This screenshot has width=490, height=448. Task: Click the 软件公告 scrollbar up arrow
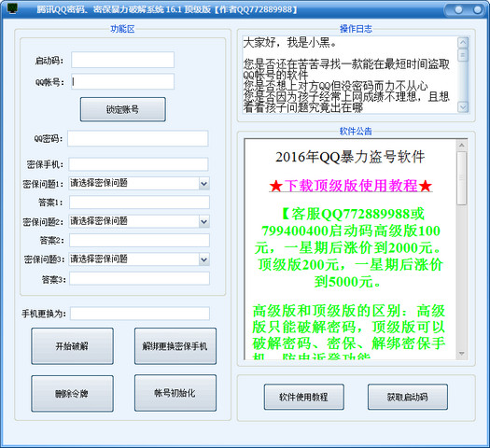462,146
